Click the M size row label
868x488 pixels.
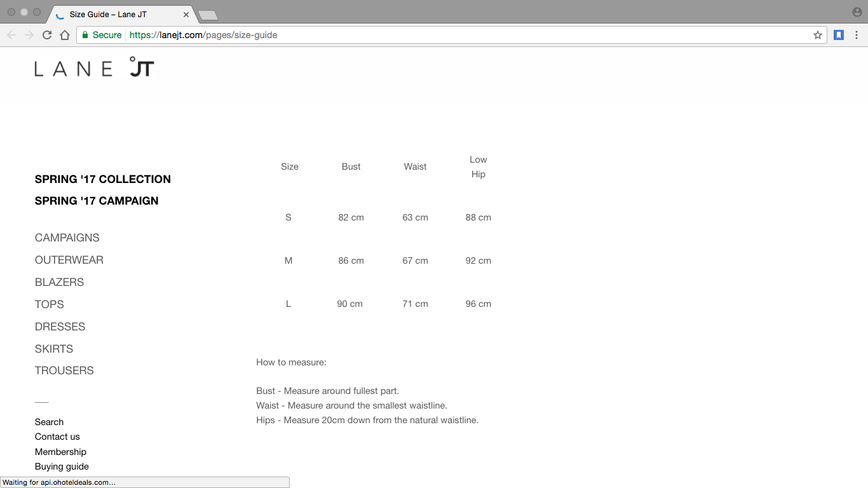point(288,261)
